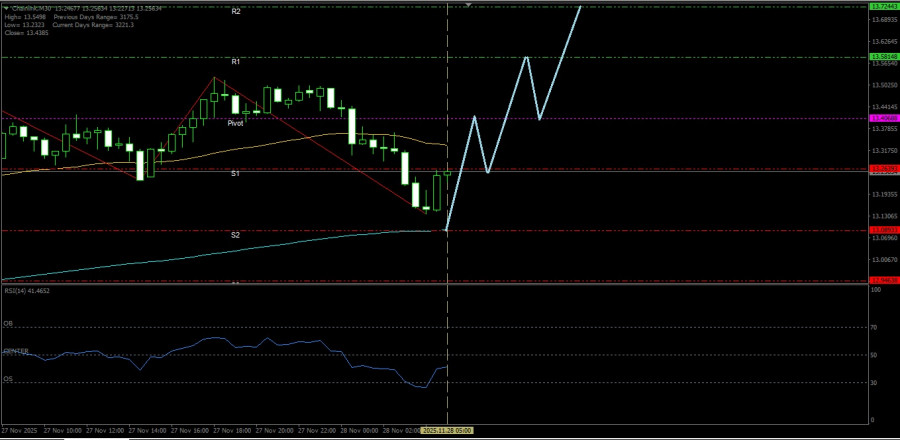Click the 70 level on the RSI scale
This screenshot has width=900, height=440.
point(875,328)
